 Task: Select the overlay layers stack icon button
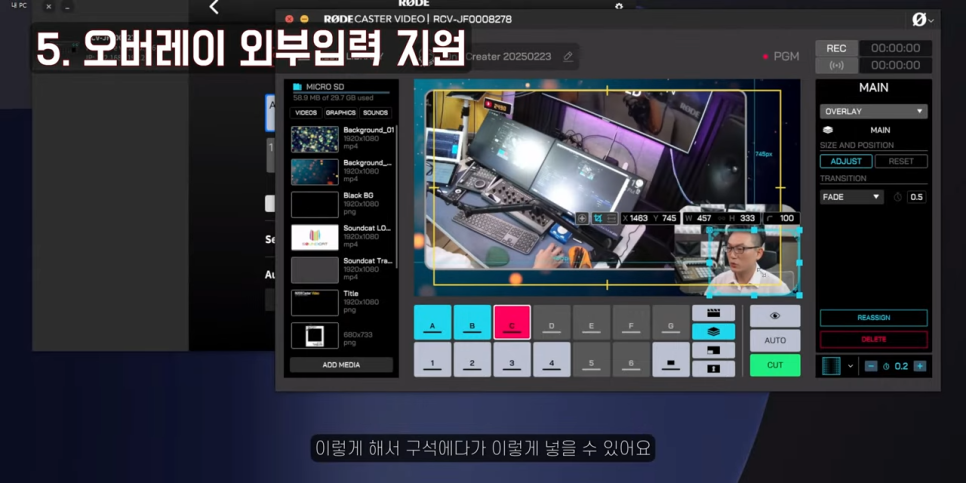[713, 332]
